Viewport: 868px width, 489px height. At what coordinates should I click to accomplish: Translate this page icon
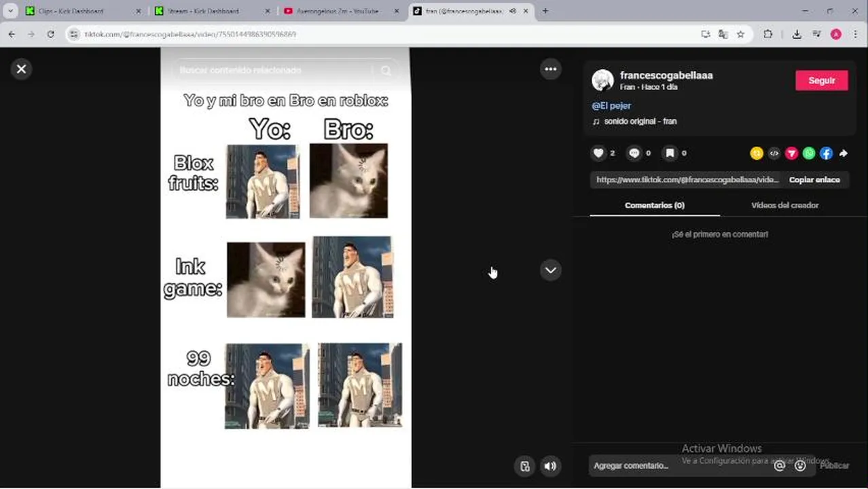point(723,34)
